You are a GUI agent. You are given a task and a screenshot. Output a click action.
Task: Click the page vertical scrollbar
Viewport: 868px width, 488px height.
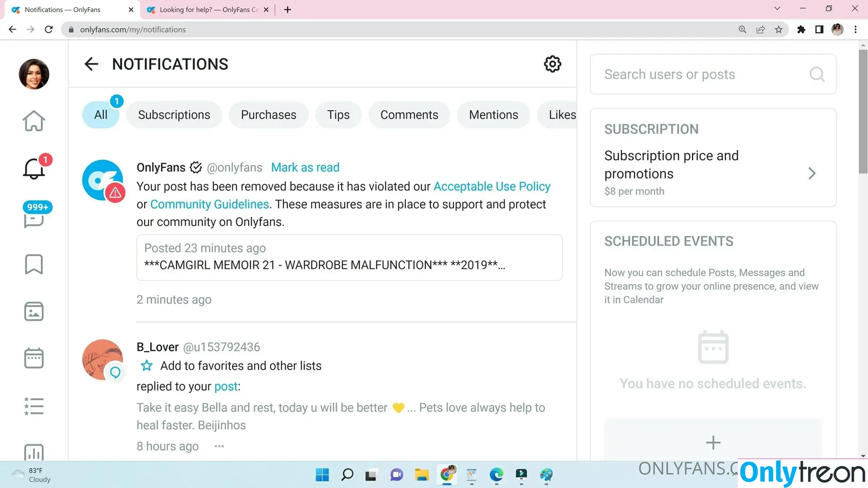pos(863,112)
